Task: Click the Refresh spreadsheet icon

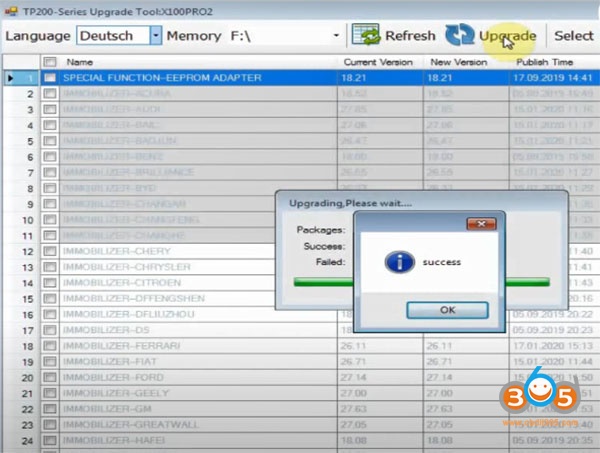Action: [x=365, y=34]
